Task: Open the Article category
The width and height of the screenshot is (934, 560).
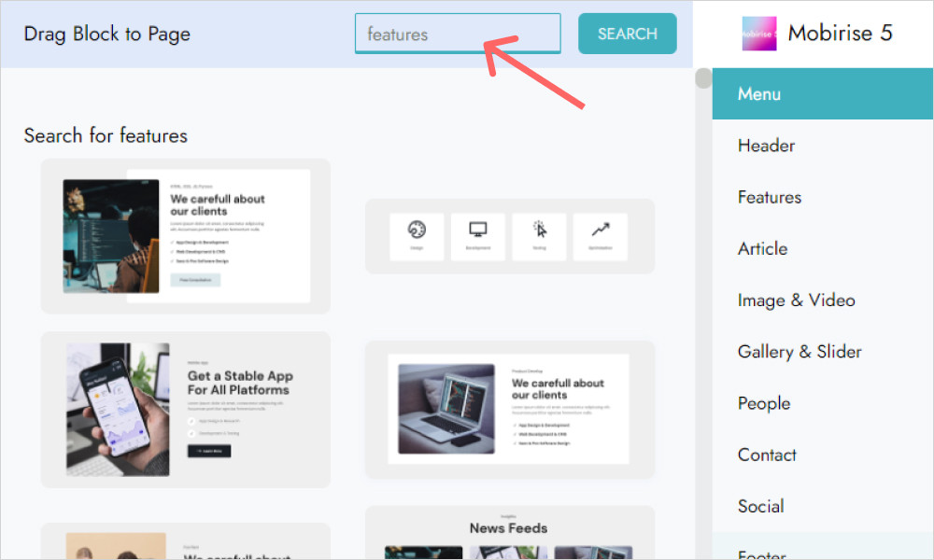Action: (x=762, y=248)
